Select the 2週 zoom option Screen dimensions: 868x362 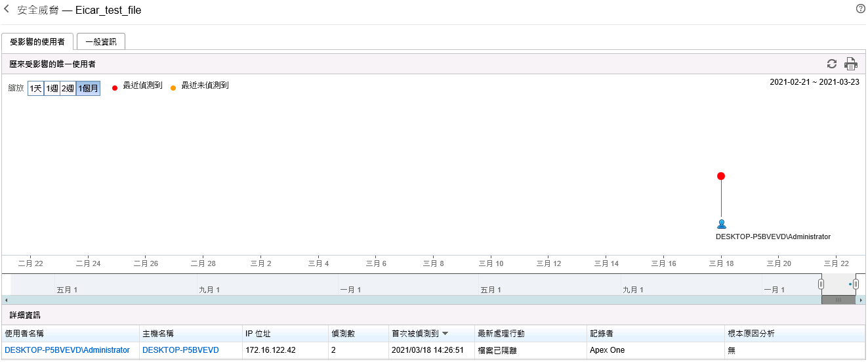pyautogui.click(x=68, y=89)
